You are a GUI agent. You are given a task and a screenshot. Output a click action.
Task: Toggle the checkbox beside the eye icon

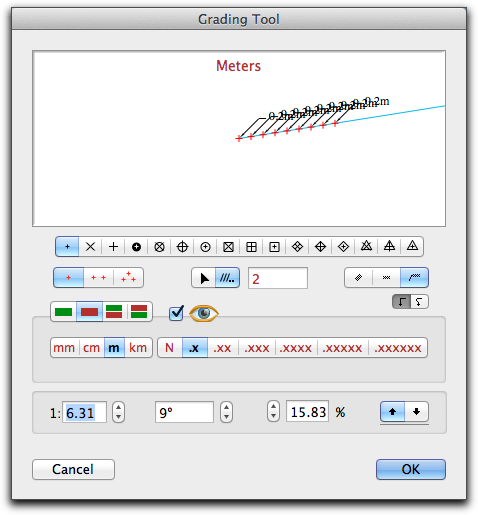pyautogui.click(x=176, y=313)
